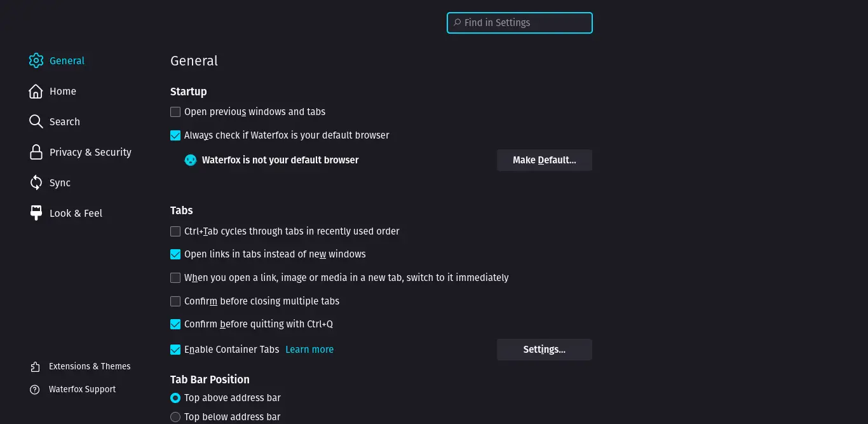Image resolution: width=868 pixels, height=424 pixels.
Task: Open Privacy & Security settings
Action: pos(90,153)
